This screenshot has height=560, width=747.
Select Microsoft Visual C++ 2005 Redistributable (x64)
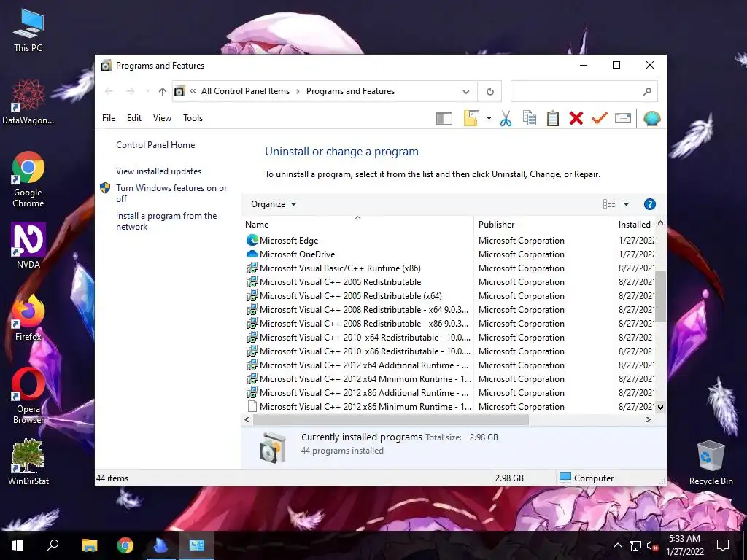tap(351, 296)
